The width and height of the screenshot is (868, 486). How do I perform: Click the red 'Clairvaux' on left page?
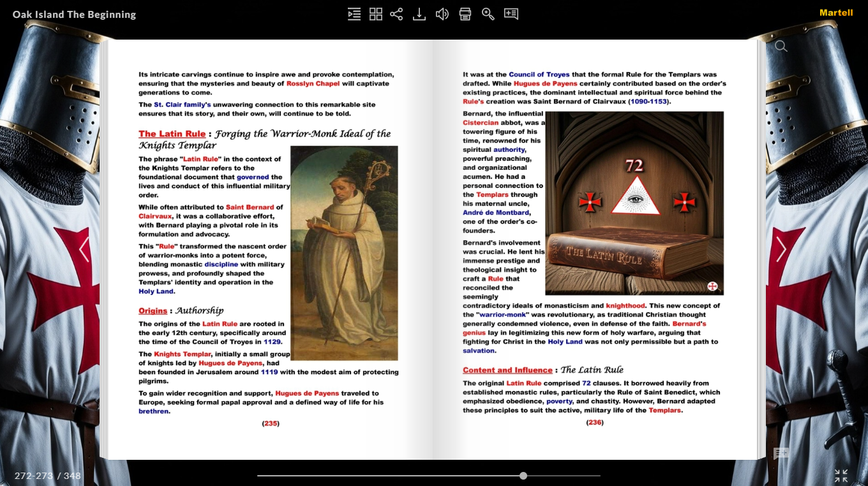pos(155,216)
